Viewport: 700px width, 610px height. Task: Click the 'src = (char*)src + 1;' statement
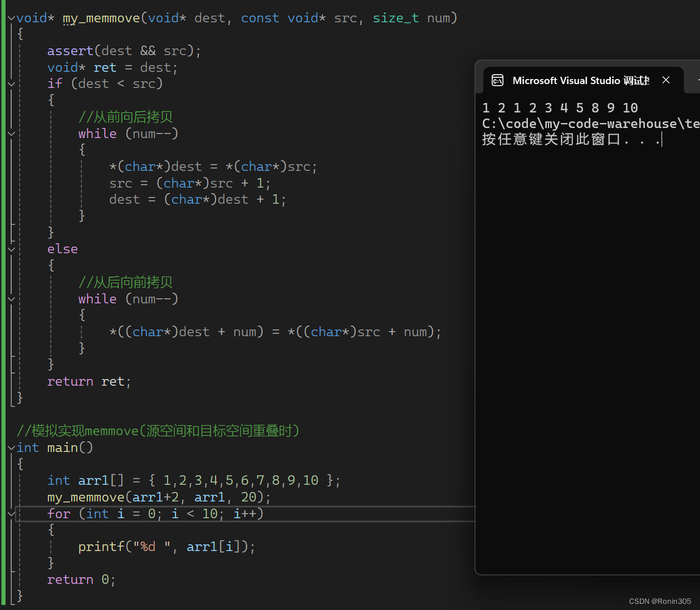(189, 184)
